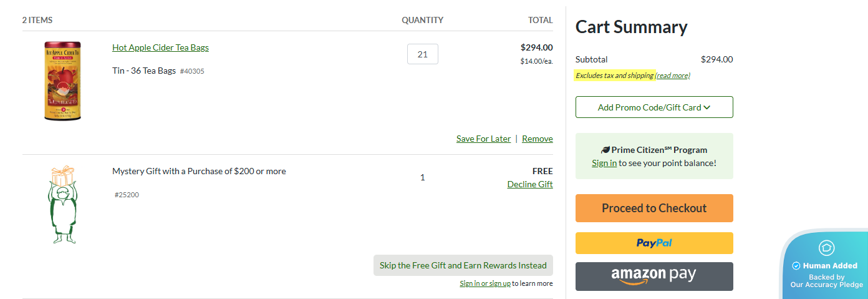Pay with the PayPal button

pyautogui.click(x=654, y=243)
